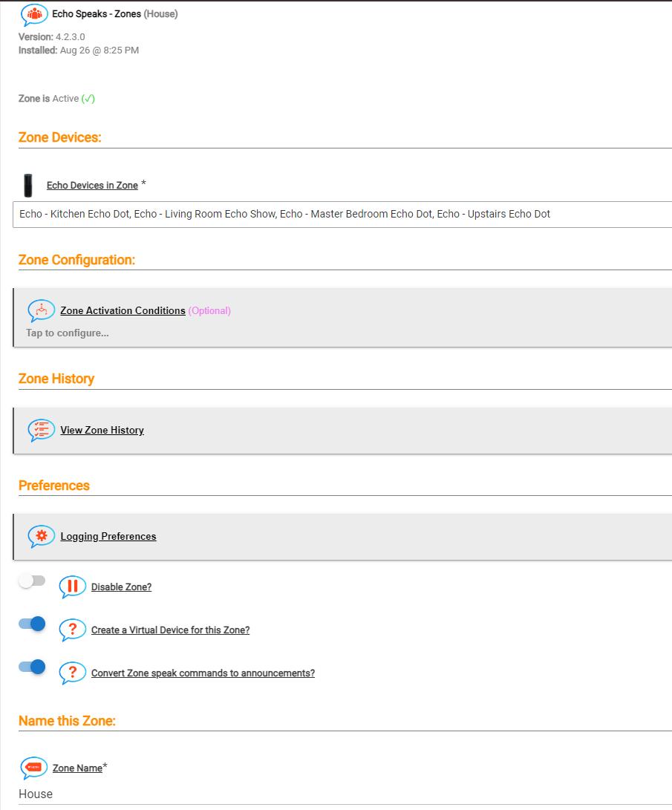Open View Zone History
This screenshot has height=810, width=672.
click(342, 431)
